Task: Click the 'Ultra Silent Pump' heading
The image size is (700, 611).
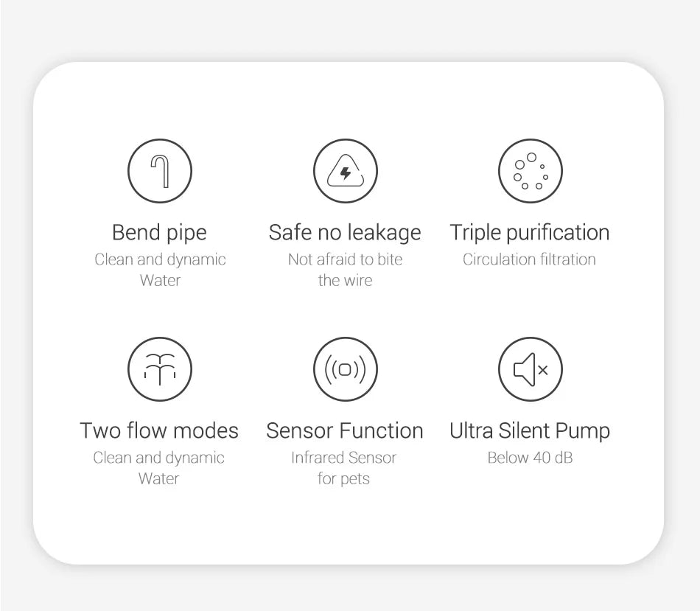Action: (x=530, y=431)
